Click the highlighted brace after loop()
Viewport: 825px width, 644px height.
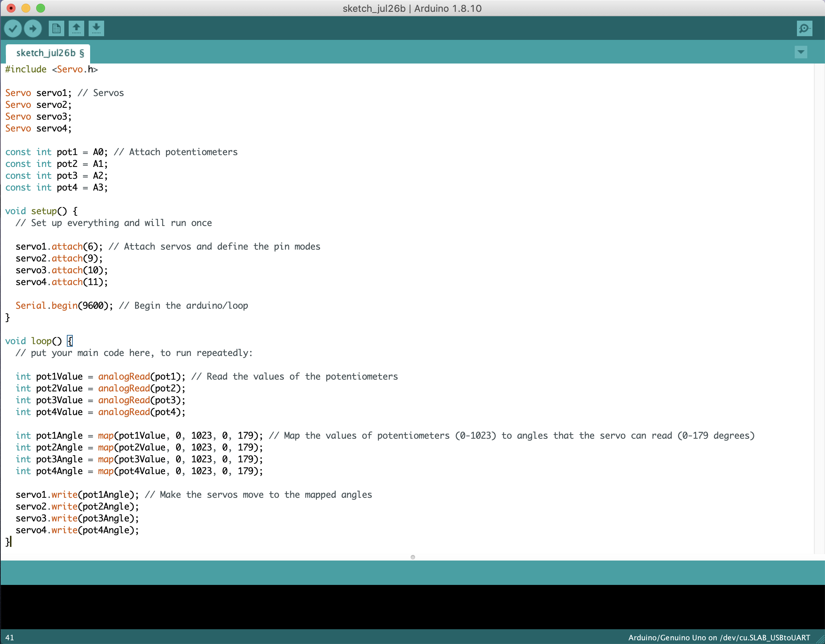coord(70,341)
